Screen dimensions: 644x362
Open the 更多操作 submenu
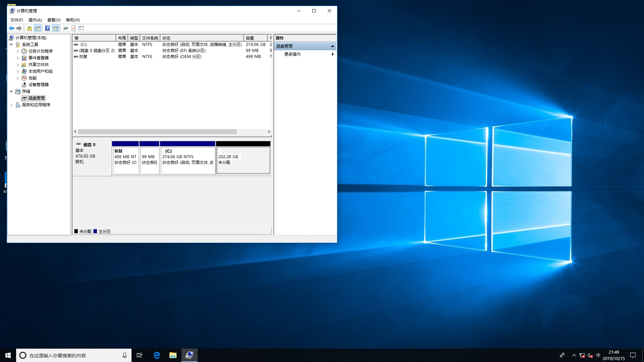click(305, 54)
